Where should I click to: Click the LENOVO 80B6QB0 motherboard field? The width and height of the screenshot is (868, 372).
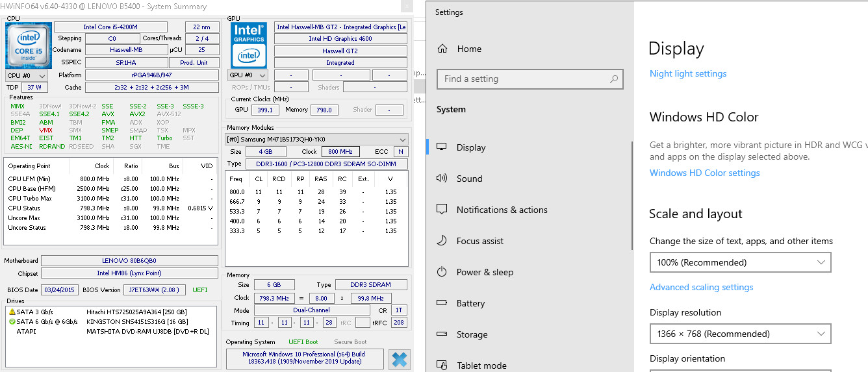[x=129, y=261]
